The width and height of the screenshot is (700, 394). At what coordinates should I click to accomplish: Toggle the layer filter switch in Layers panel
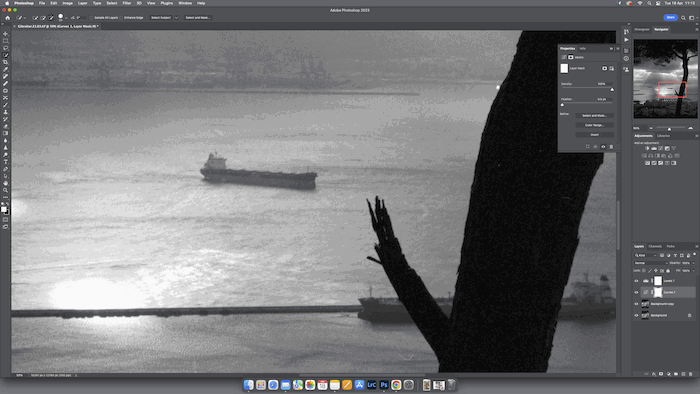coord(695,254)
